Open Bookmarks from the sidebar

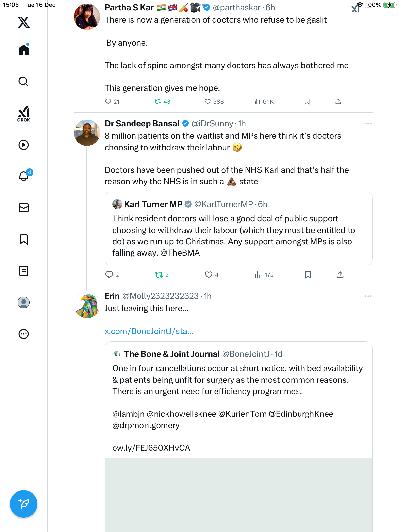pos(24,239)
